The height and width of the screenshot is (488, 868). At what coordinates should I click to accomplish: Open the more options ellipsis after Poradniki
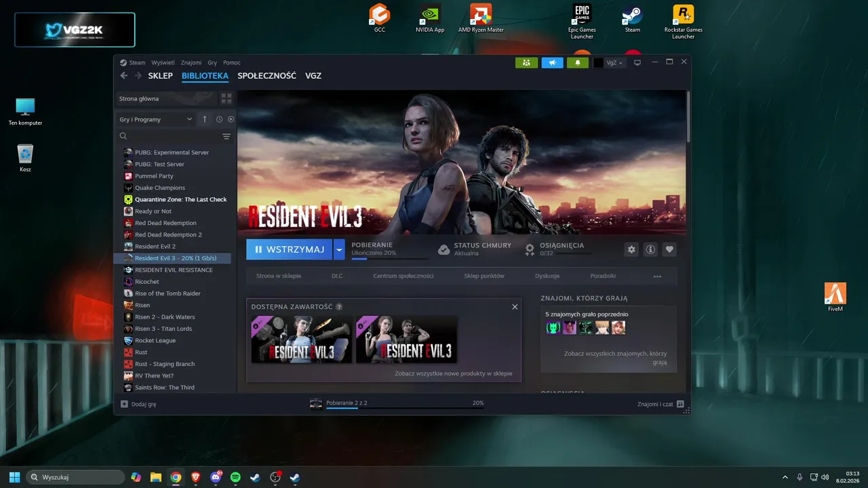(657, 276)
